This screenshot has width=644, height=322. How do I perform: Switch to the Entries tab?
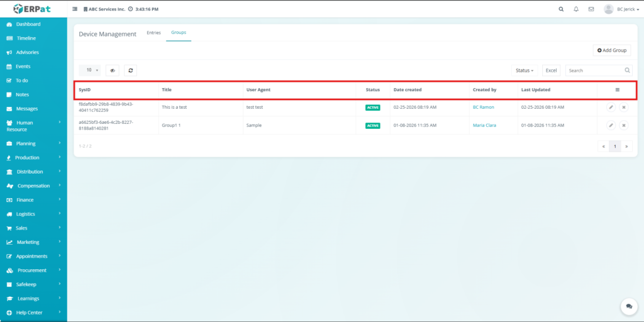click(x=153, y=33)
